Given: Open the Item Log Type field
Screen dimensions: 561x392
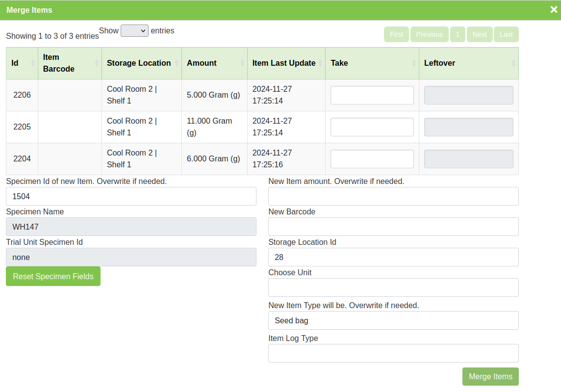Looking at the screenshot, I should [x=393, y=353].
